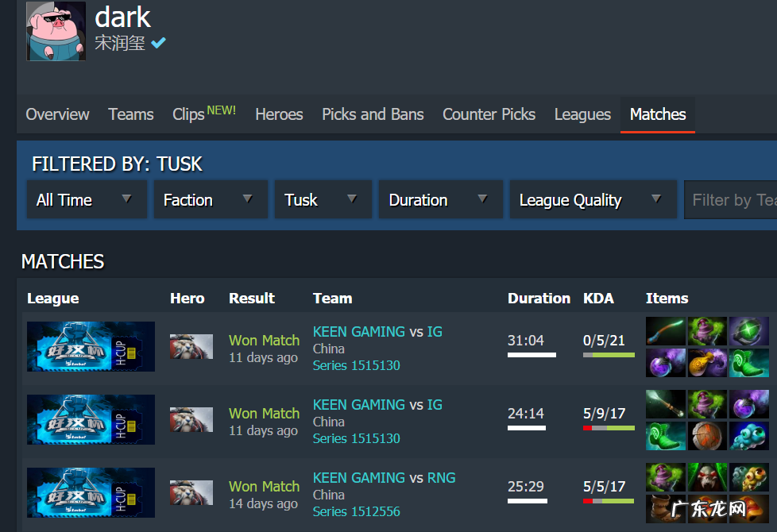This screenshot has width=777, height=532.
Task: Open the Overview tab
Action: [x=57, y=114]
